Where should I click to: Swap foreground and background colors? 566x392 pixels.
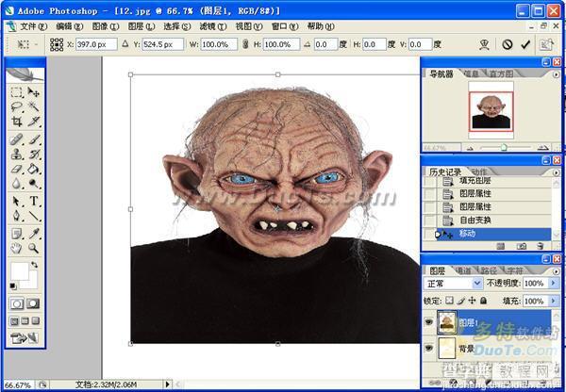(34, 265)
